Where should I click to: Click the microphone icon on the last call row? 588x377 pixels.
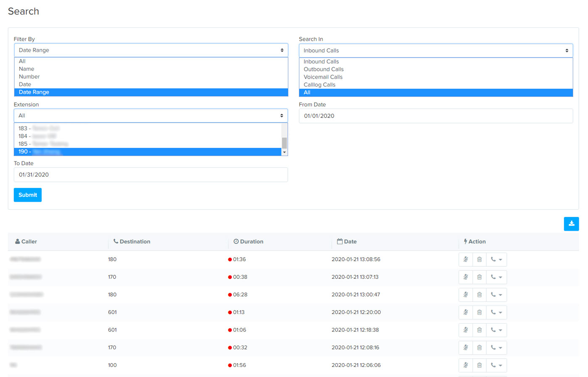[x=465, y=365]
